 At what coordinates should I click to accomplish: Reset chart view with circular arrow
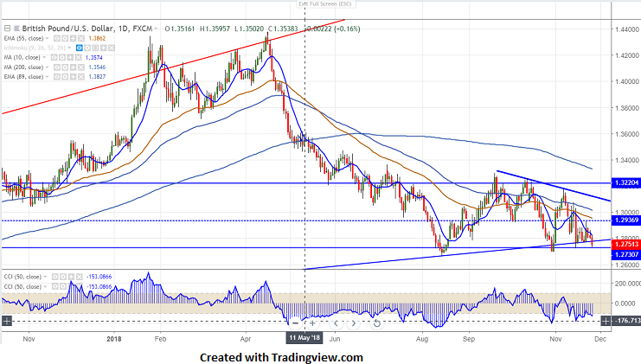[x=377, y=323]
